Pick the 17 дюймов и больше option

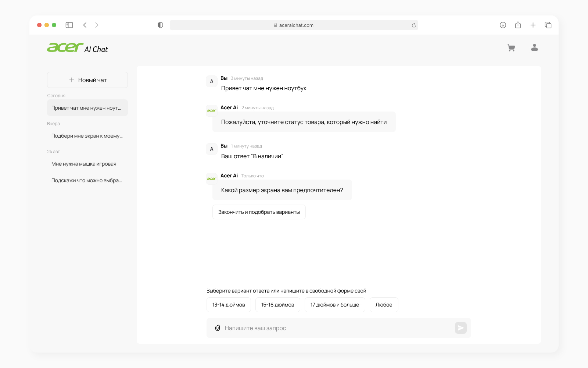[334, 305]
